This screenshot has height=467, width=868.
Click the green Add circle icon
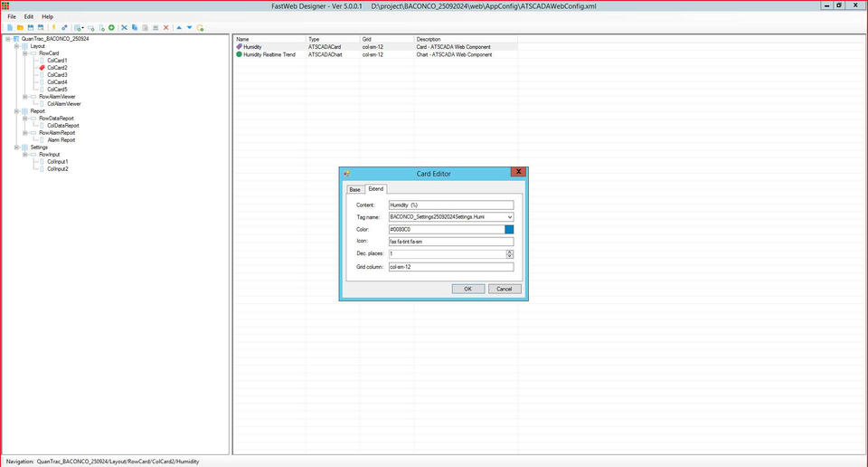click(111, 28)
